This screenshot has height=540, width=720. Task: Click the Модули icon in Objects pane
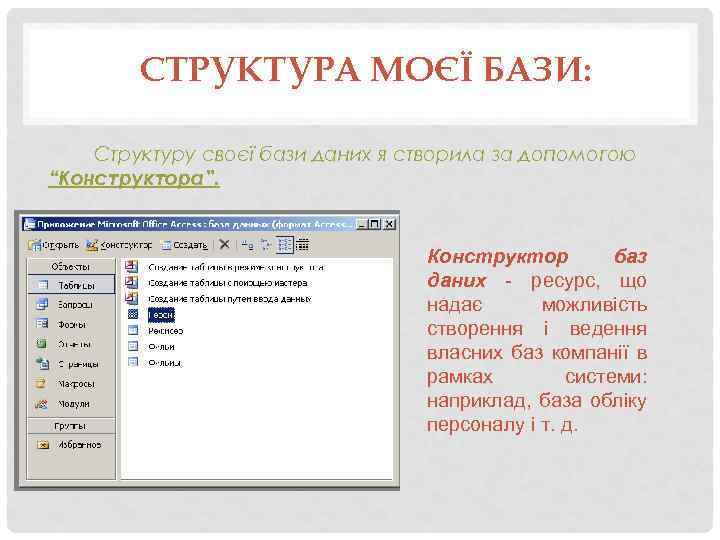pos(41,404)
